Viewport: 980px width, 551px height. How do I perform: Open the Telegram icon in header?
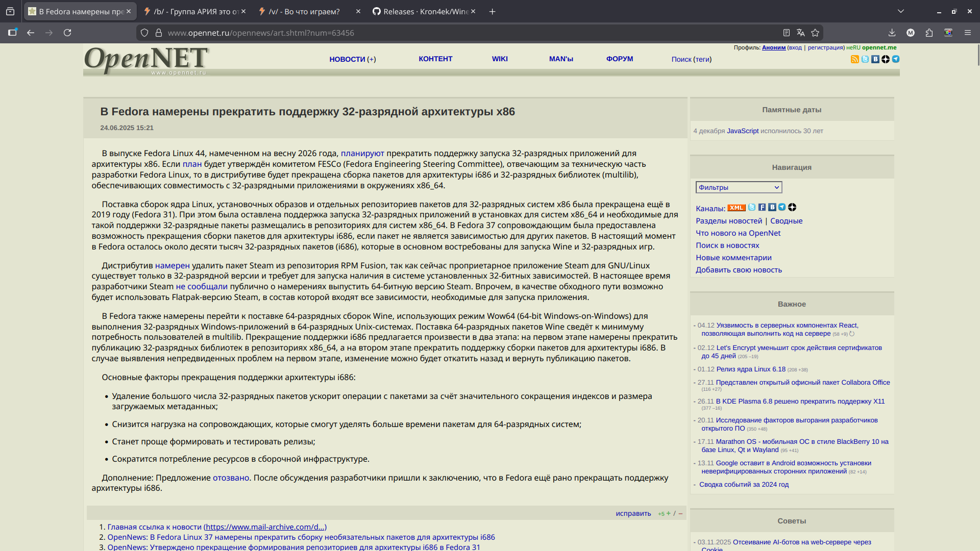coord(896,59)
